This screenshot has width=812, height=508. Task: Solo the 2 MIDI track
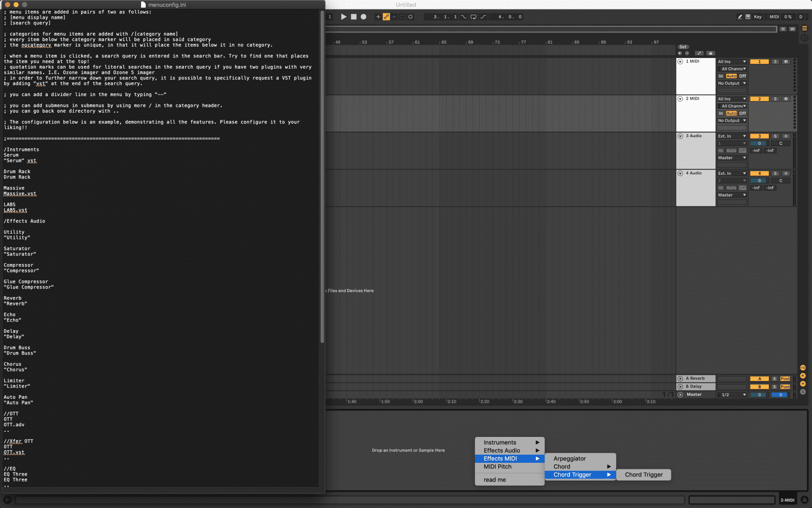pyautogui.click(x=775, y=99)
